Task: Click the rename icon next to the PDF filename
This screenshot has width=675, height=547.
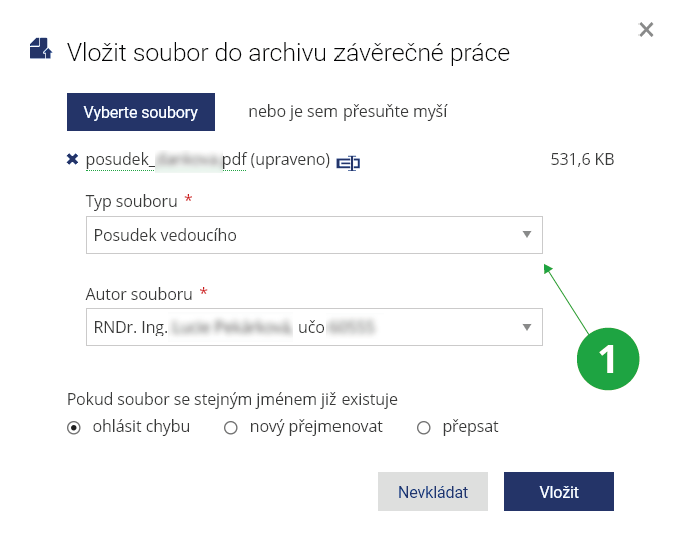Action: click(x=348, y=162)
